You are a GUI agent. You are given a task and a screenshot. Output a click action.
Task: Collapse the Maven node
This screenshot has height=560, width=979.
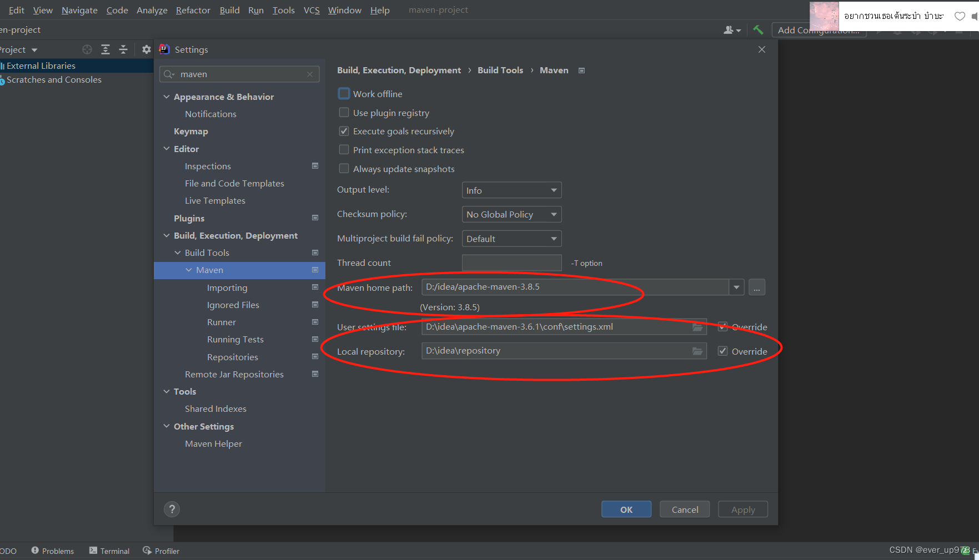click(x=189, y=270)
